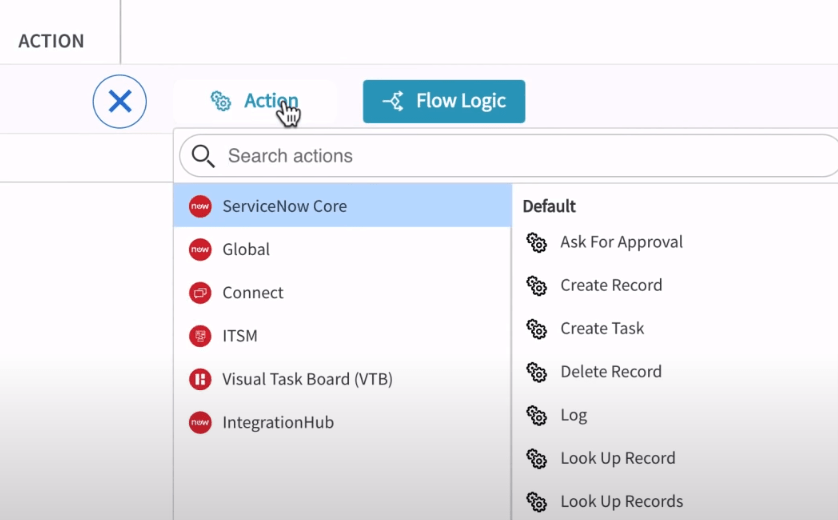
Task: Click the branch icon on Flow Logic
Action: [393, 101]
